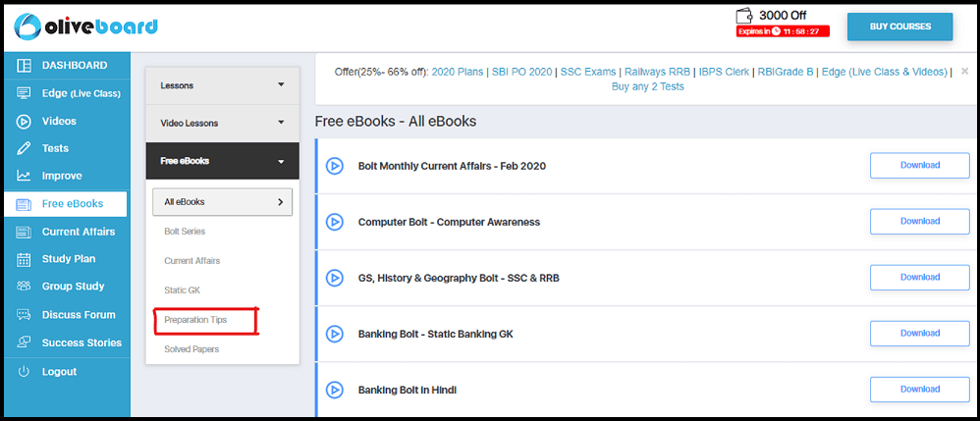Collapse the Free eBooks dropdown arrow

pyautogui.click(x=281, y=161)
